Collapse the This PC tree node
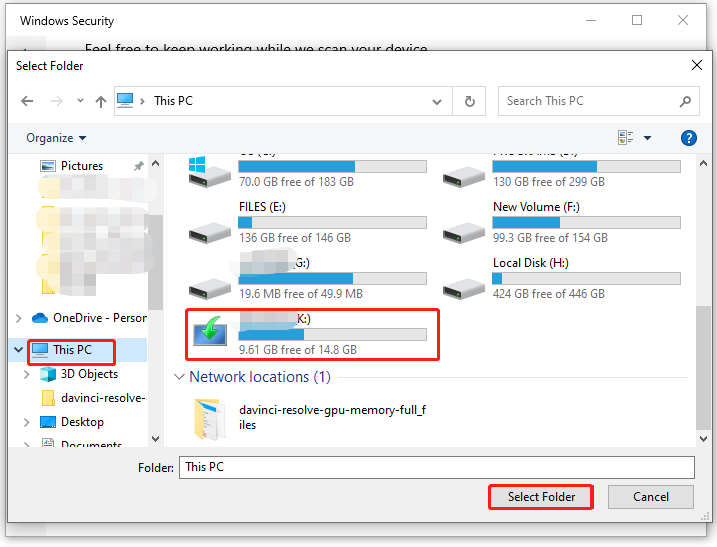 pos(18,350)
